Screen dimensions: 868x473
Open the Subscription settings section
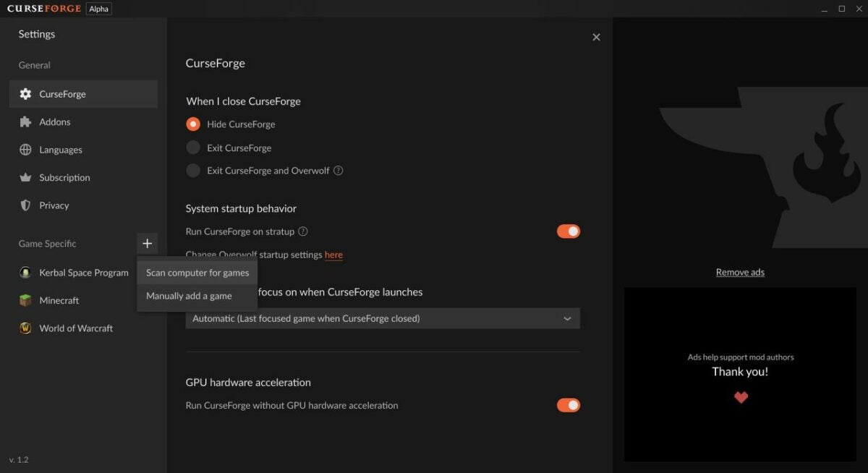(x=83, y=177)
